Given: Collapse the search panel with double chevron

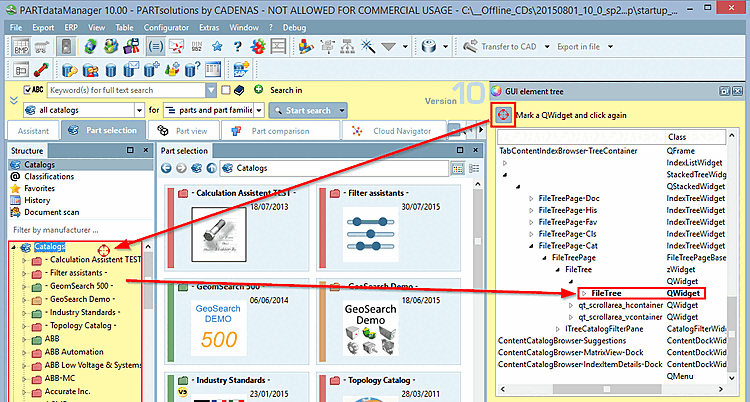Looking at the screenshot, I should tap(14, 100).
